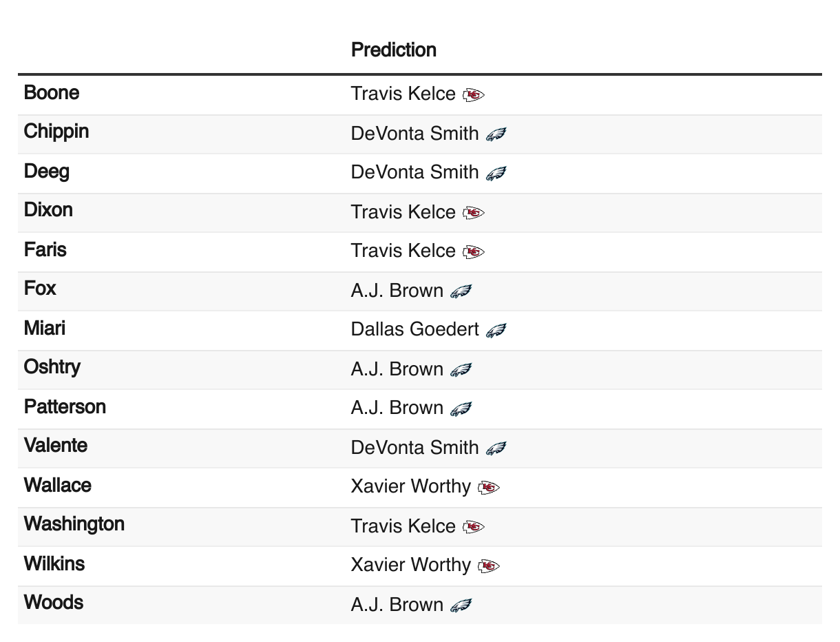Click the Eagles logo in Chippin's row
Image resolution: width=840 pixels, height=642 pixels.
pyautogui.click(x=496, y=134)
